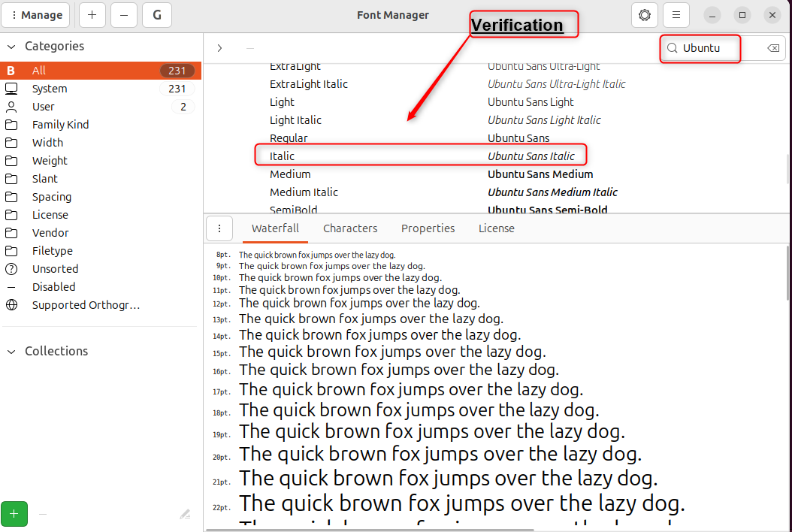
Task: Open the License view
Action: [496, 228]
